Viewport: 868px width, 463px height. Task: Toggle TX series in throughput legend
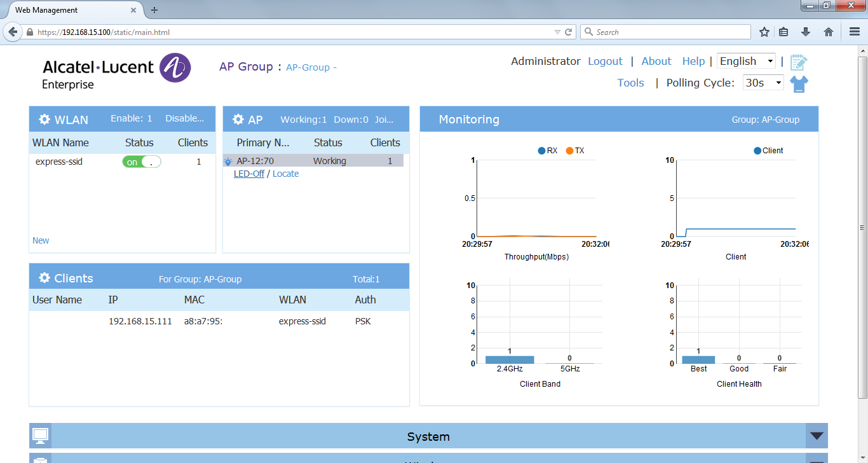pos(574,151)
